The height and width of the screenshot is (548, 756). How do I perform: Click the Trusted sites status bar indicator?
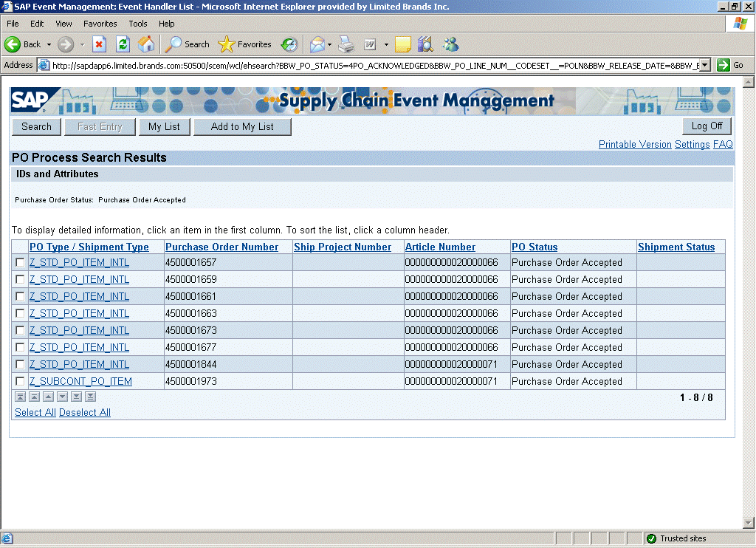pos(677,538)
